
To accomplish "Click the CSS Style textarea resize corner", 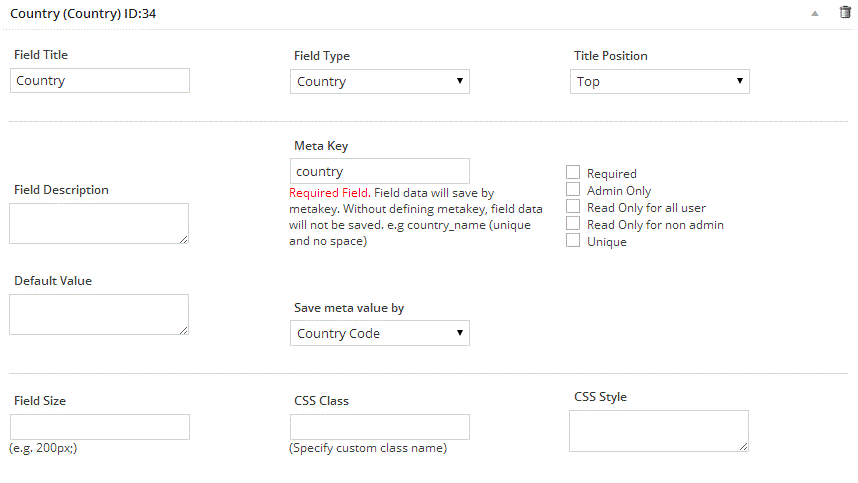I will click(744, 447).
